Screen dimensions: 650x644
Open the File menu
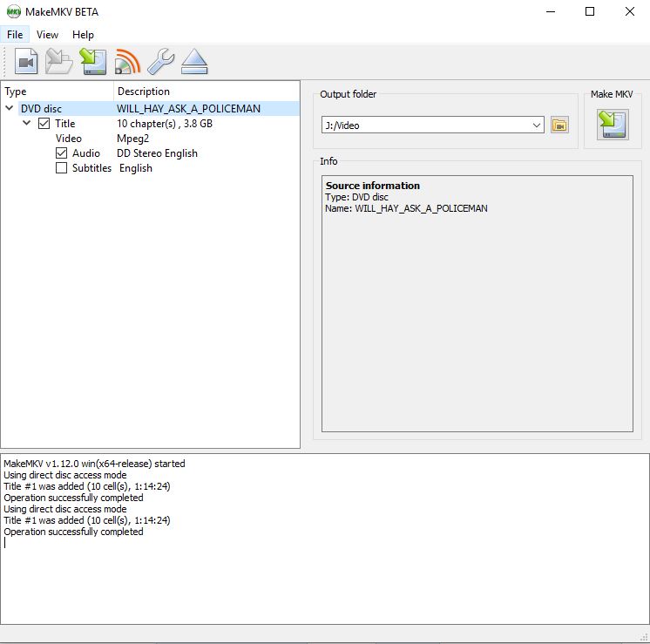coord(15,35)
